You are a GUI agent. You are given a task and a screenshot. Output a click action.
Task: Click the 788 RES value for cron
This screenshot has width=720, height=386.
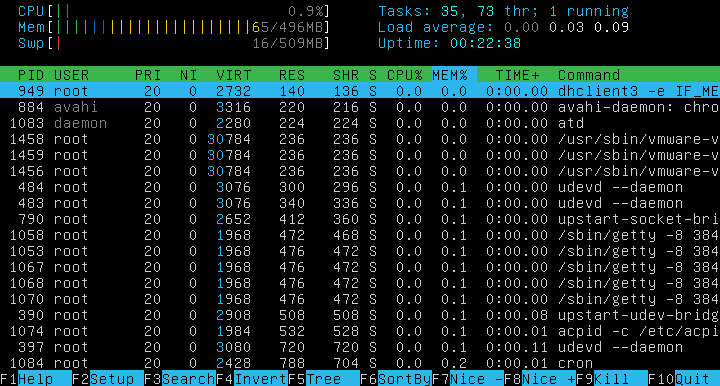click(292, 363)
